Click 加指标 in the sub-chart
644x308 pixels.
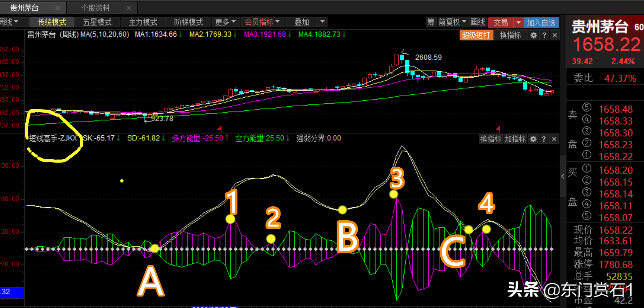pyautogui.click(x=515, y=139)
